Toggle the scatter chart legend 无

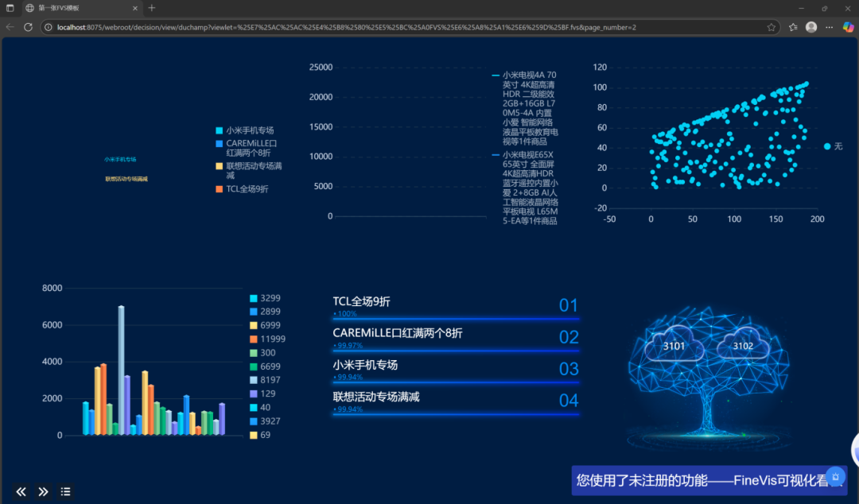click(833, 146)
